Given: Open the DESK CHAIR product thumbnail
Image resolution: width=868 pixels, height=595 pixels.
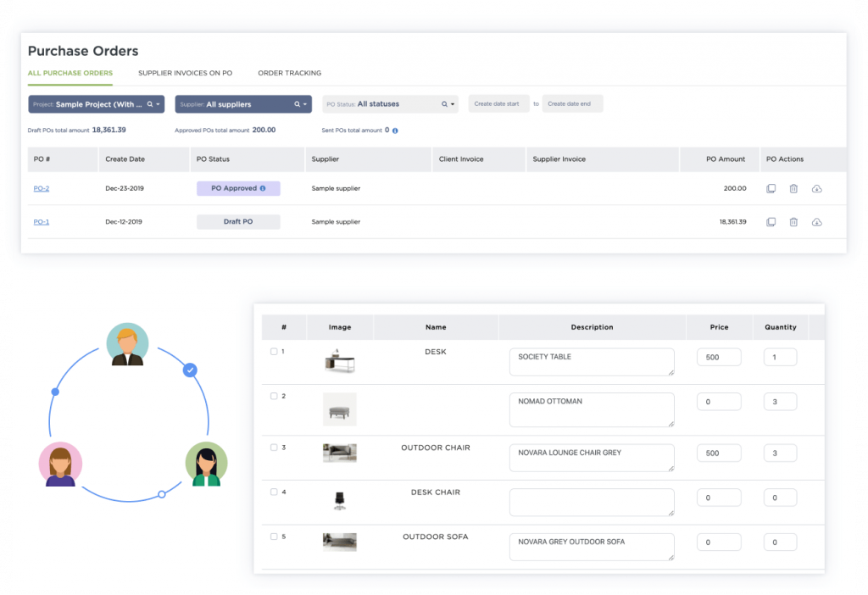Looking at the screenshot, I should click(340, 500).
